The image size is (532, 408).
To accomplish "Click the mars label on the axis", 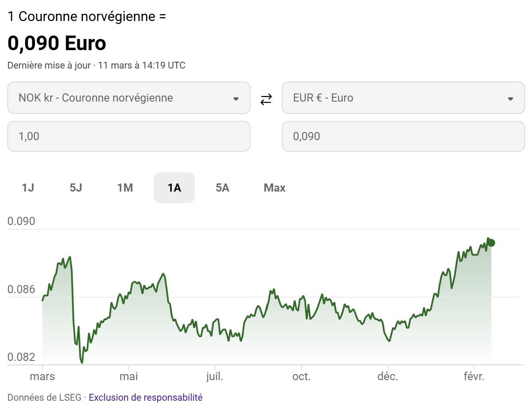I will 42,377.
